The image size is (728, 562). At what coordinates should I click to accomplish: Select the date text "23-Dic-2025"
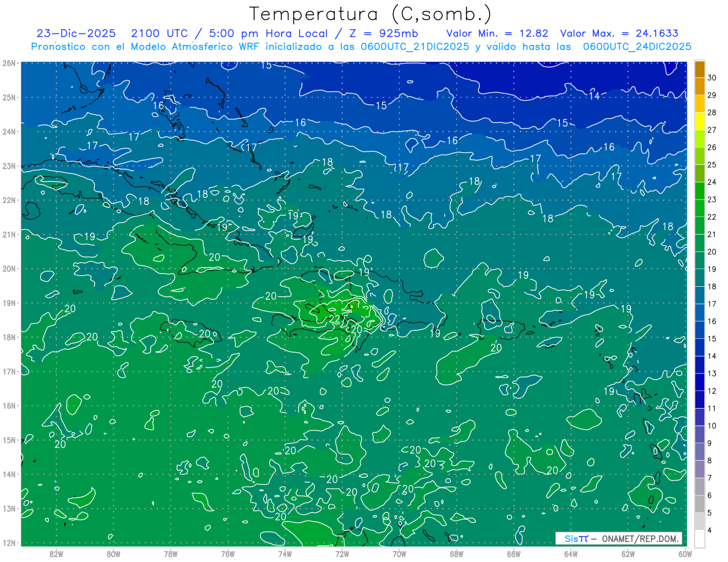(78, 33)
